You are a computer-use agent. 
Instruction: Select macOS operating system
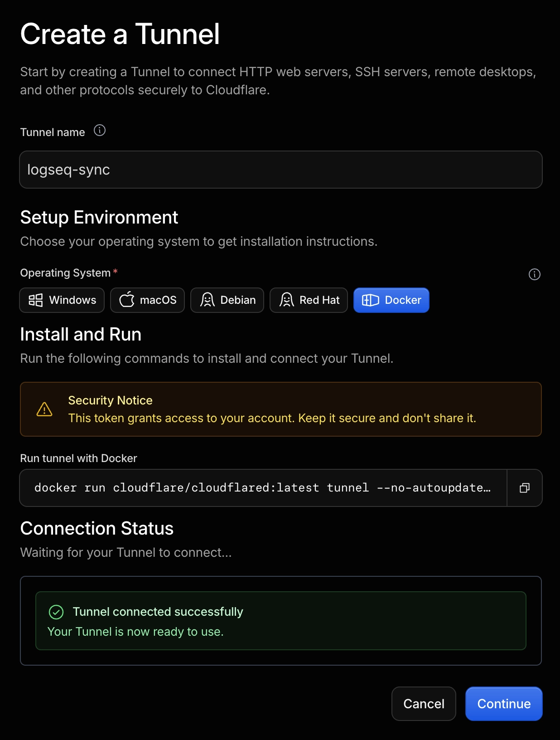[148, 300]
